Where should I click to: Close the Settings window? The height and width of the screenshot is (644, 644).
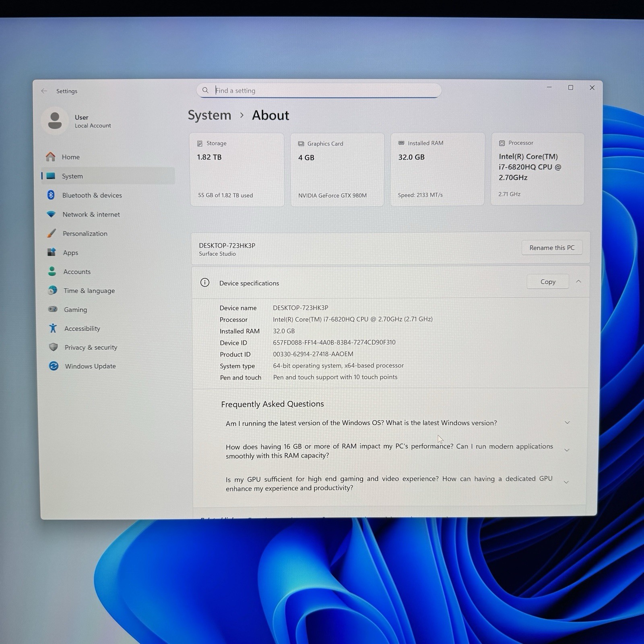pos(592,87)
